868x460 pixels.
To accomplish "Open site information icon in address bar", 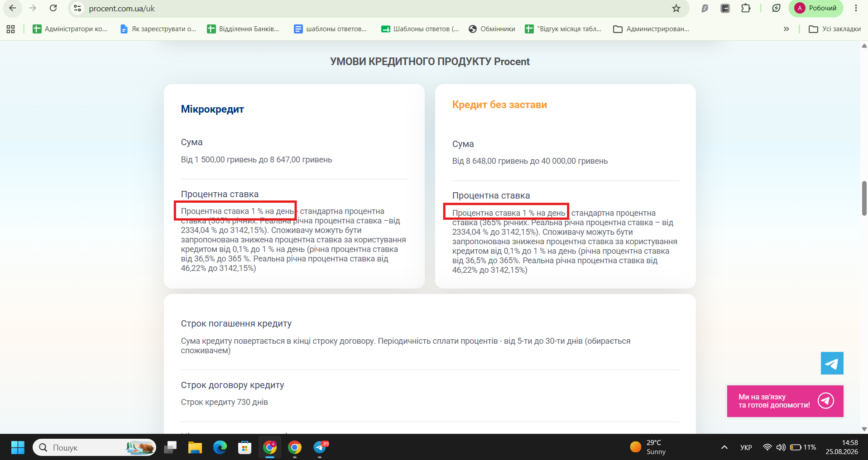I will [x=77, y=8].
